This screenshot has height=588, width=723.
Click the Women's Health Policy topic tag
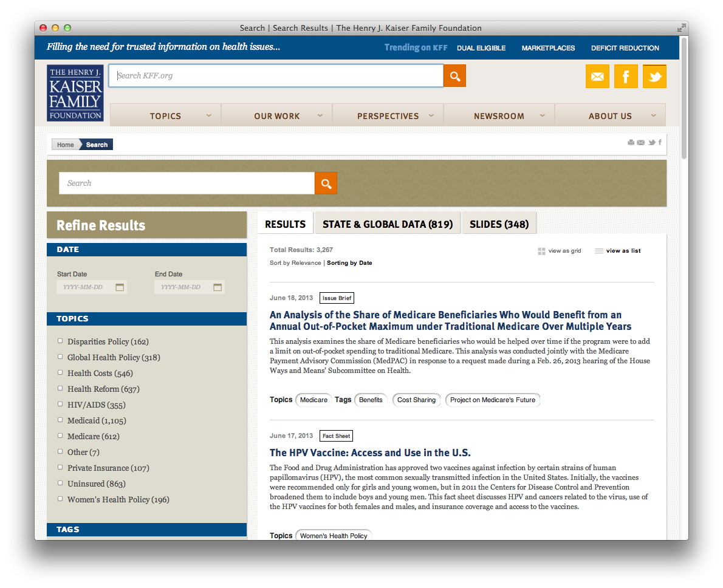334,535
